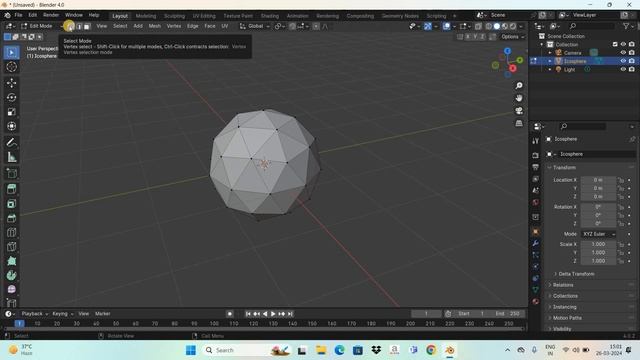
Task: Open rotation Mode XYZ Euler dropdown
Action: point(599,234)
